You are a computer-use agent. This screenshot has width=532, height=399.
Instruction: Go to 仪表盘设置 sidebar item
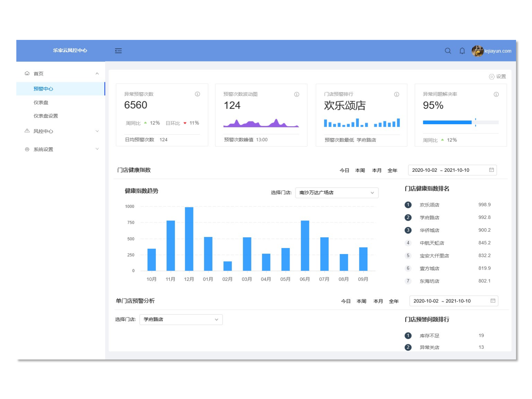point(46,116)
